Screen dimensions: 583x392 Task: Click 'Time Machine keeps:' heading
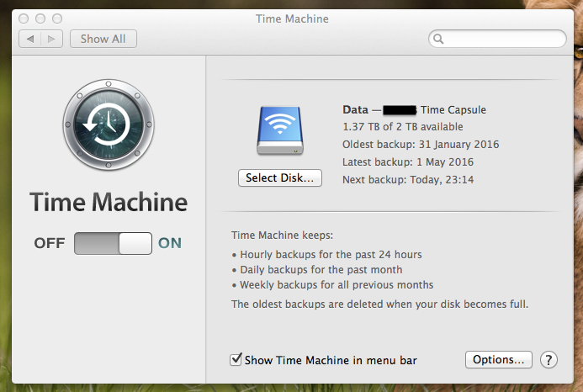coord(282,235)
